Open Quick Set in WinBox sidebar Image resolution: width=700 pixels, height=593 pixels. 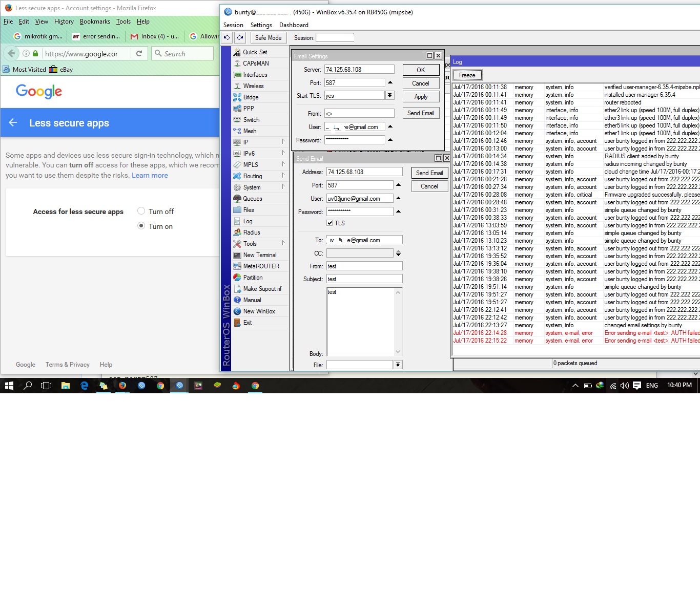click(x=255, y=52)
